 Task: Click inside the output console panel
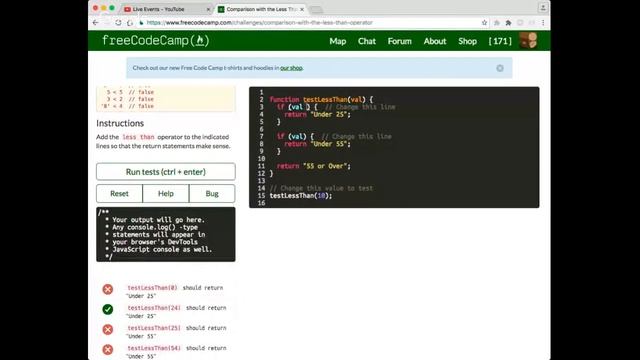[166, 234]
